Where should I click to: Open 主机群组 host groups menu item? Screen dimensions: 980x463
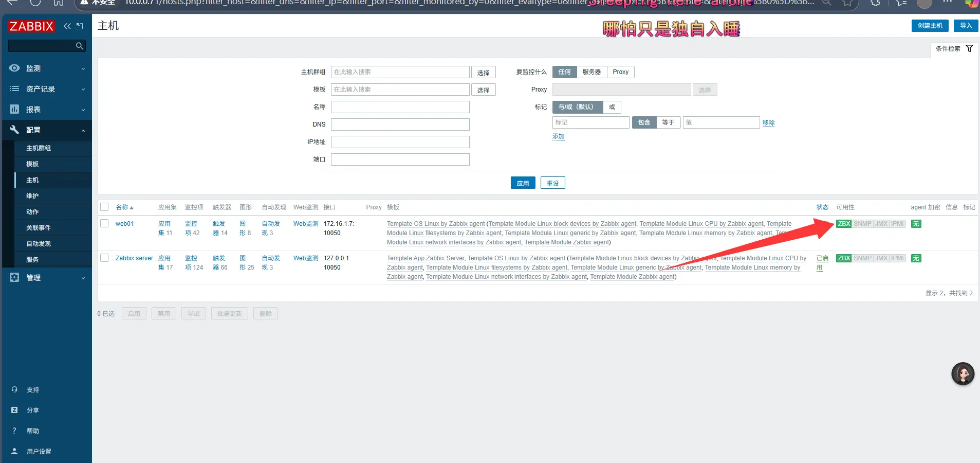[x=39, y=148]
